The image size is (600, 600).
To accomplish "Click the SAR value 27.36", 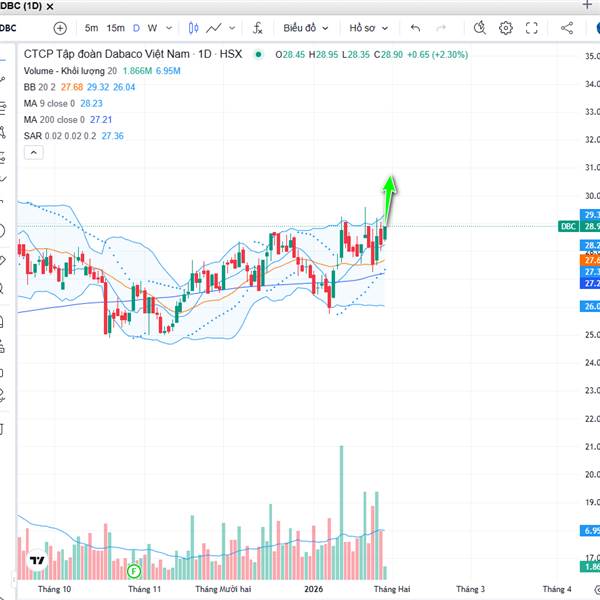I will pyautogui.click(x=112, y=136).
